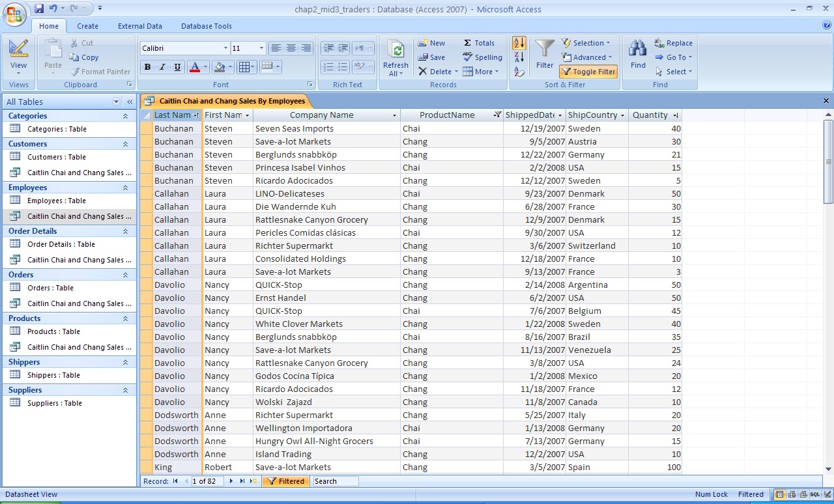Open font color dropdown arrow
Image resolution: width=834 pixels, height=504 pixels.
(205, 67)
